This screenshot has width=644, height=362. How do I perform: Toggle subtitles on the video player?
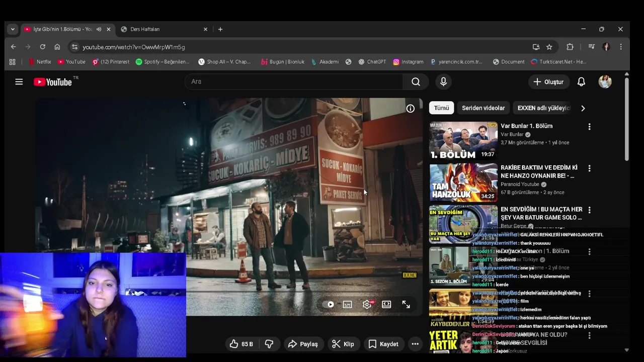(347, 304)
